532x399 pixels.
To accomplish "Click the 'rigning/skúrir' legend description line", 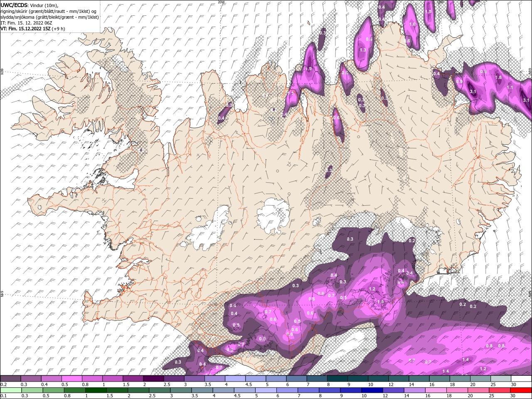I will (49, 11).
